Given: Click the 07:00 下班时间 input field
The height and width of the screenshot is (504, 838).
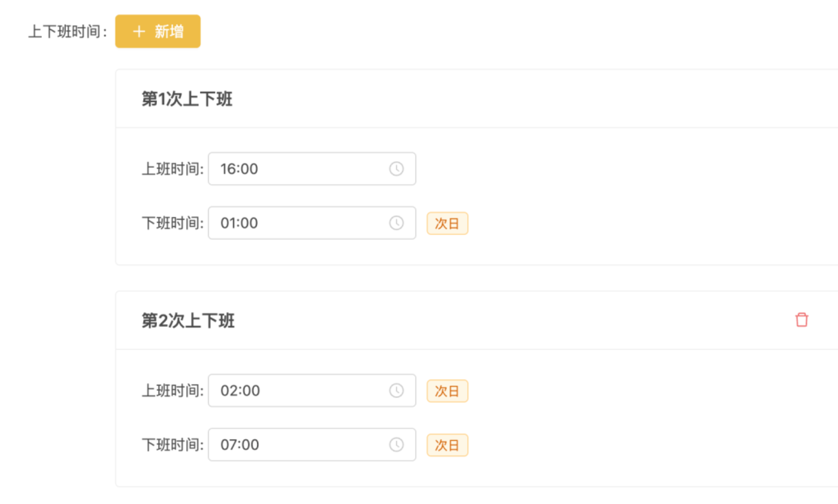Looking at the screenshot, I should coord(312,445).
